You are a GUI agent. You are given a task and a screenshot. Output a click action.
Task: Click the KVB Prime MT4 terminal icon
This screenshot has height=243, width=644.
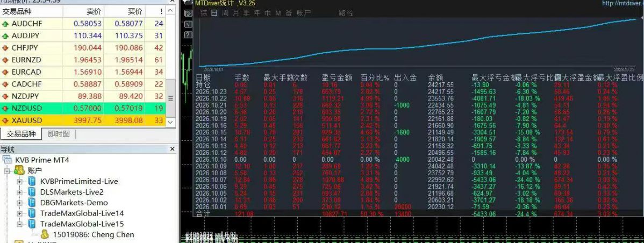tap(8, 160)
